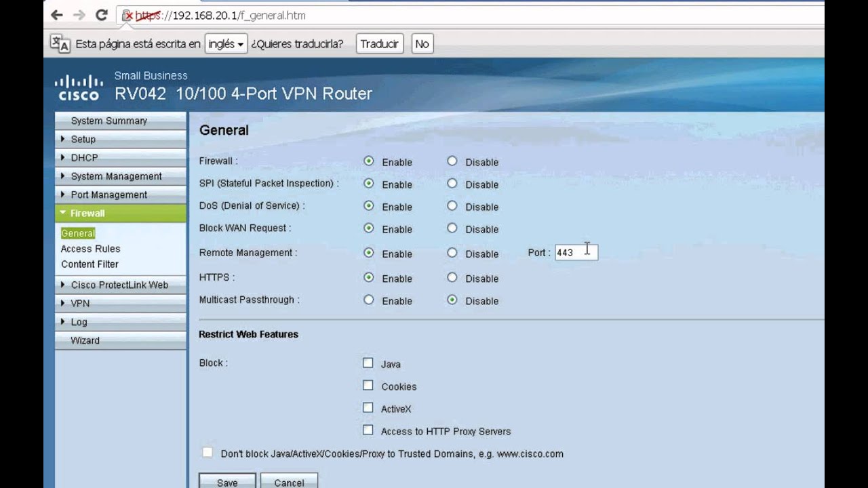Select Enable for Multicast Passthrough

[x=369, y=300]
